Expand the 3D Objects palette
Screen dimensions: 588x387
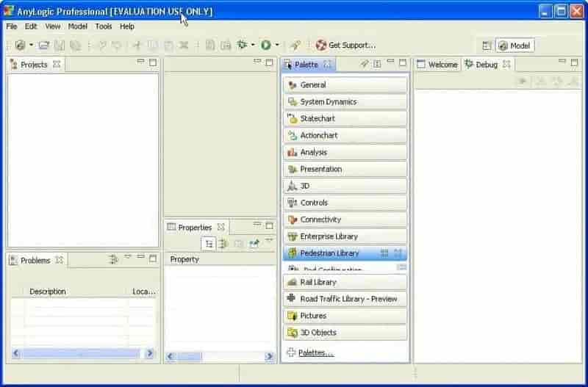click(345, 333)
